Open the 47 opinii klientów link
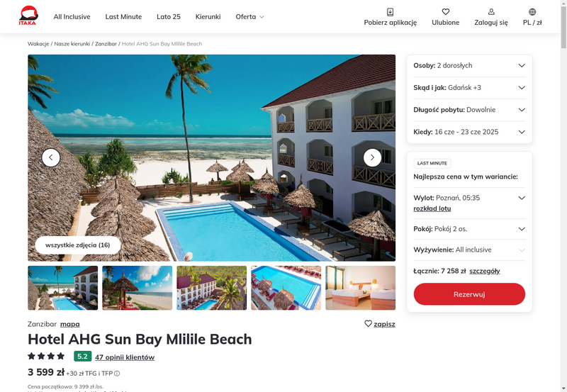 (x=125, y=357)
